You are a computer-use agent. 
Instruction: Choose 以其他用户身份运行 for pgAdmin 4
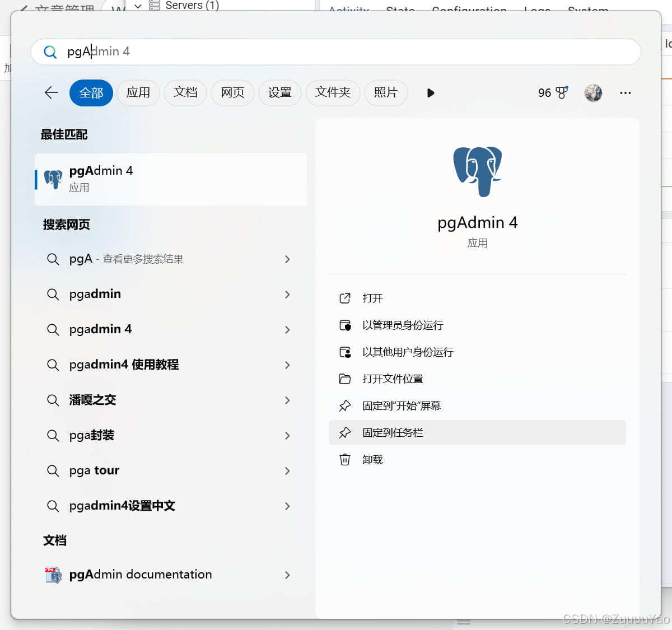pyautogui.click(x=477, y=352)
